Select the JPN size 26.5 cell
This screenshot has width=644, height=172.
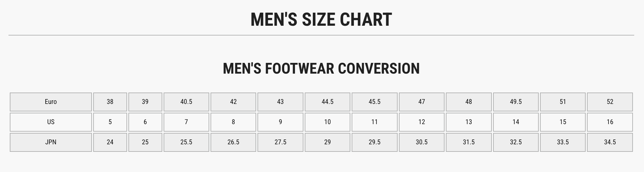pos(233,142)
